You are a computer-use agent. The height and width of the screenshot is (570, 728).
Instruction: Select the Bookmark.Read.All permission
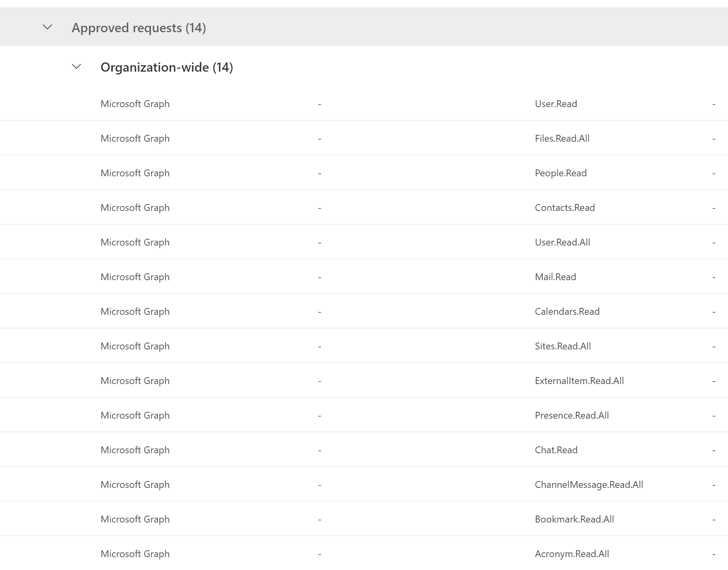574,519
